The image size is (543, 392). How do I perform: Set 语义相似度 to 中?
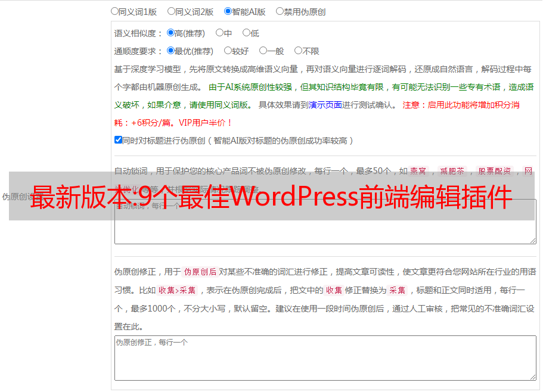point(219,33)
